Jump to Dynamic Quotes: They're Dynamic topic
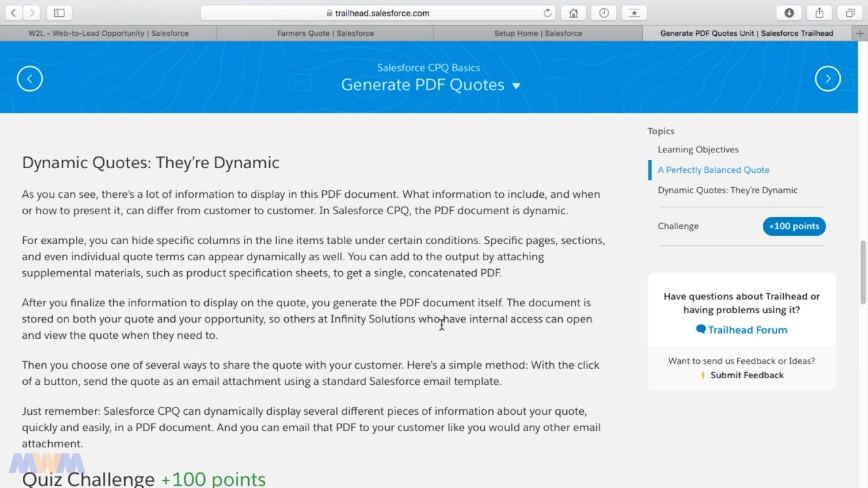The image size is (868, 488). (728, 190)
